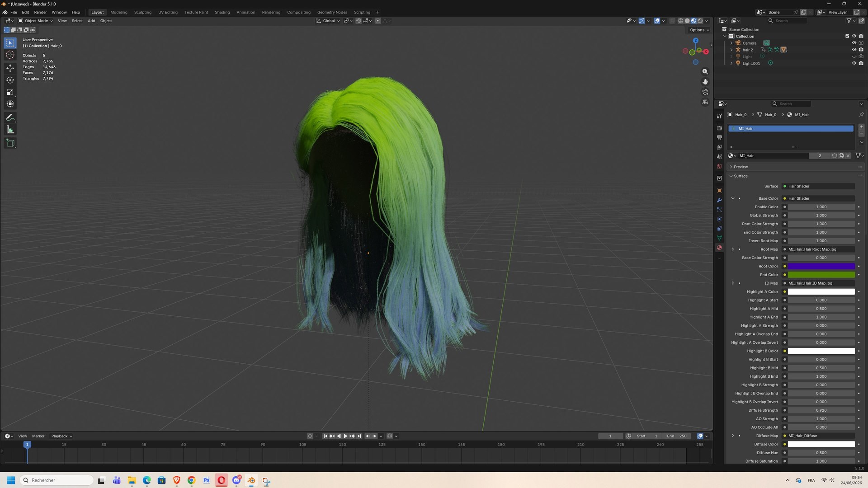Image resolution: width=868 pixels, height=488 pixels.
Task: Click the viewport zoom magnifier icon
Action: point(705,72)
